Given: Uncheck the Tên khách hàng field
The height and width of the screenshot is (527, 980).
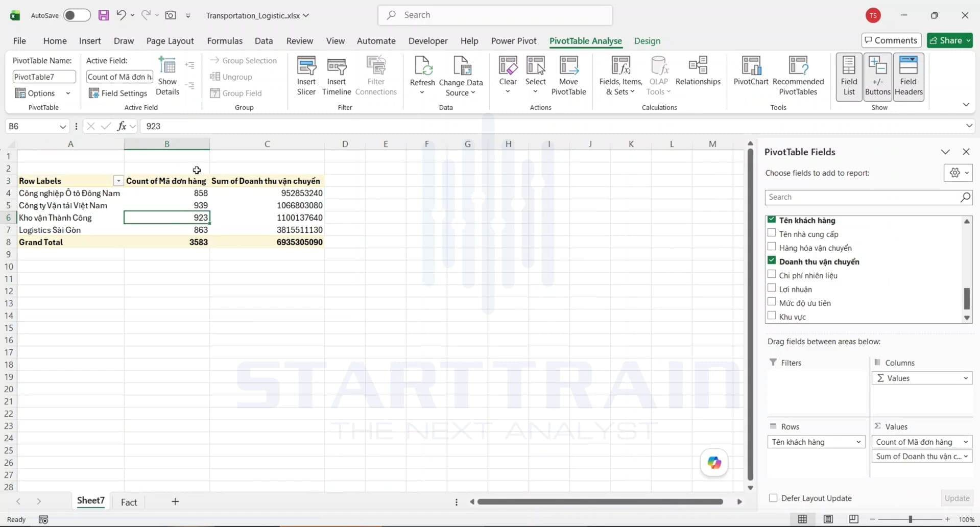Looking at the screenshot, I should coord(772,220).
